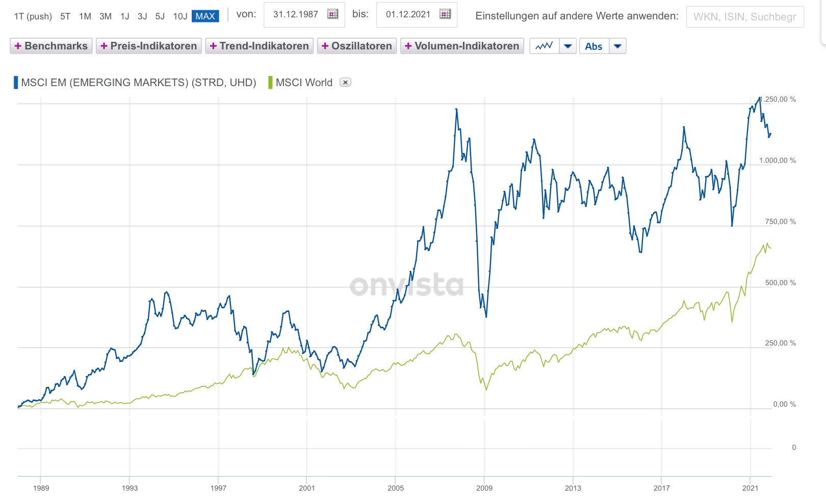Expand the chart type dropdown arrow
Screen dimensions: 826x504
pos(568,46)
